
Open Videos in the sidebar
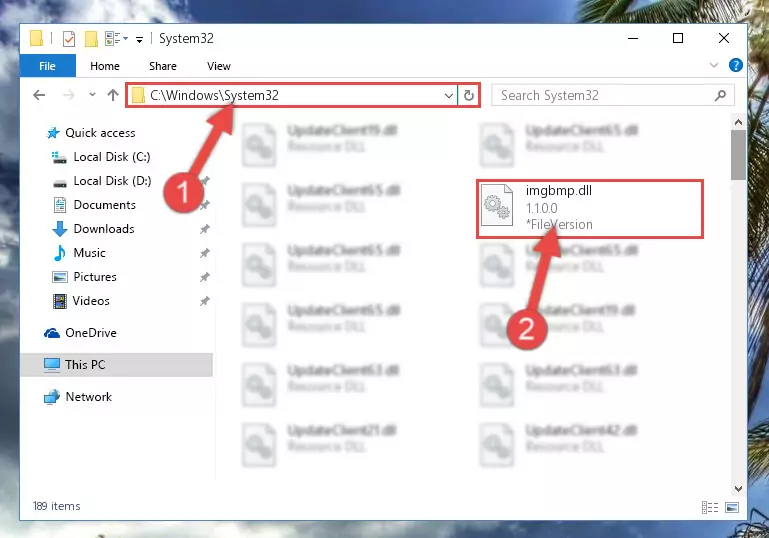(x=91, y=301)
